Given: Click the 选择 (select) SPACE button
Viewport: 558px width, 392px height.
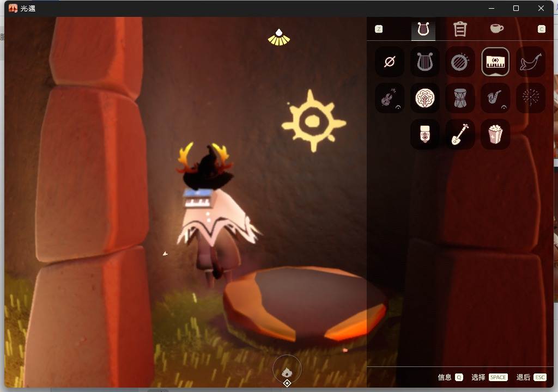Looking at the screenshot, I should pyautogui.click(x=489, y=377).
